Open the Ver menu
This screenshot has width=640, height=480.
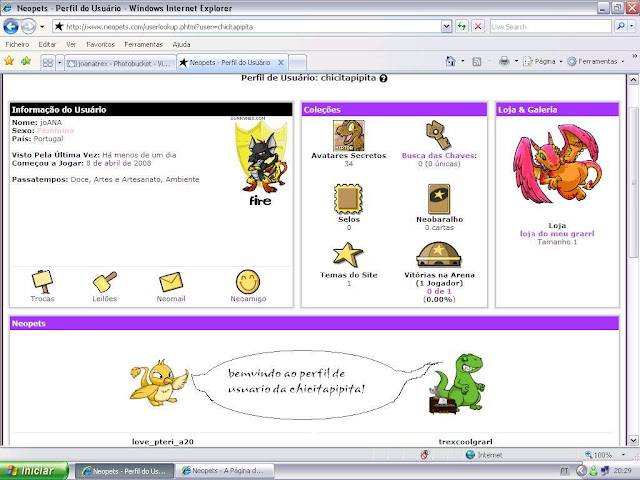pyautogui.click(x=71, y=44)
